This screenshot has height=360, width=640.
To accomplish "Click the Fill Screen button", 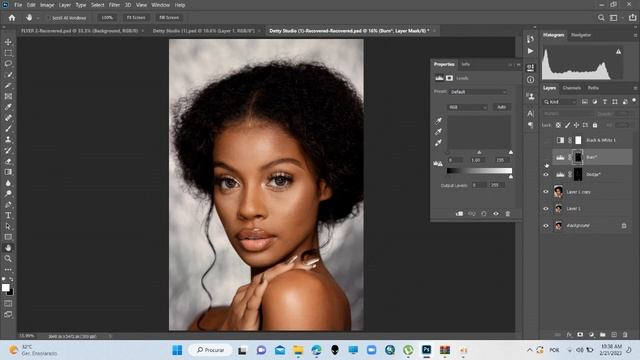I will pyautogui.click(x=169, y=18).
